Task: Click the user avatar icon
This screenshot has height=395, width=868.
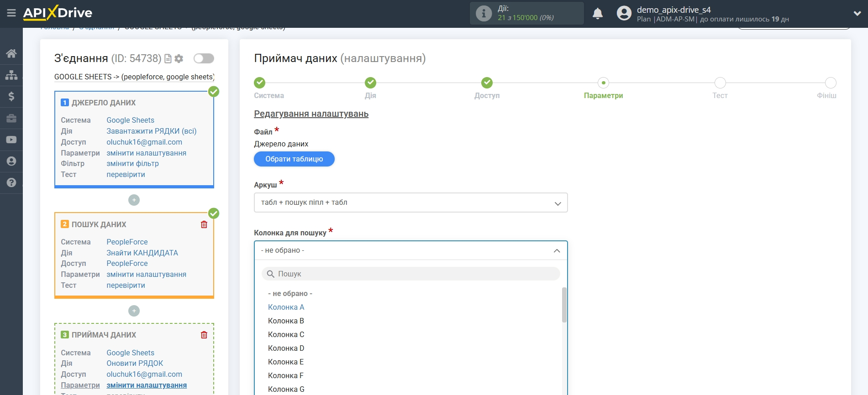Action: (624, 13)
